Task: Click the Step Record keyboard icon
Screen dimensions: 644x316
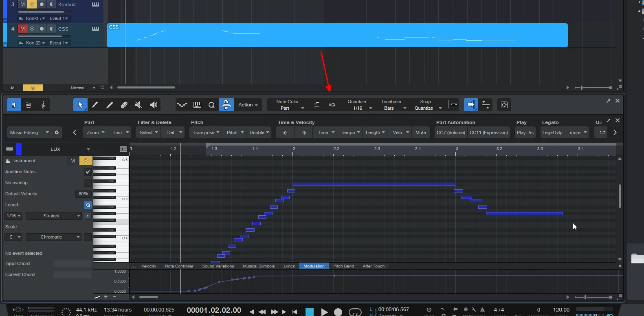Action: pos(197,105)
